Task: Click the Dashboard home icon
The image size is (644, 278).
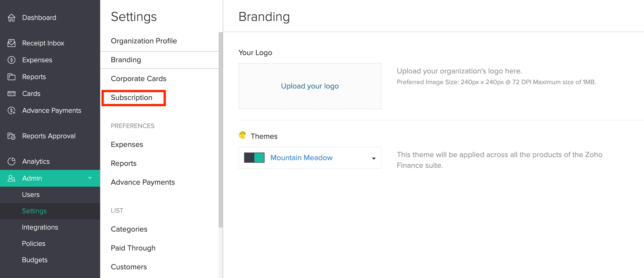Action: [11, 18]
